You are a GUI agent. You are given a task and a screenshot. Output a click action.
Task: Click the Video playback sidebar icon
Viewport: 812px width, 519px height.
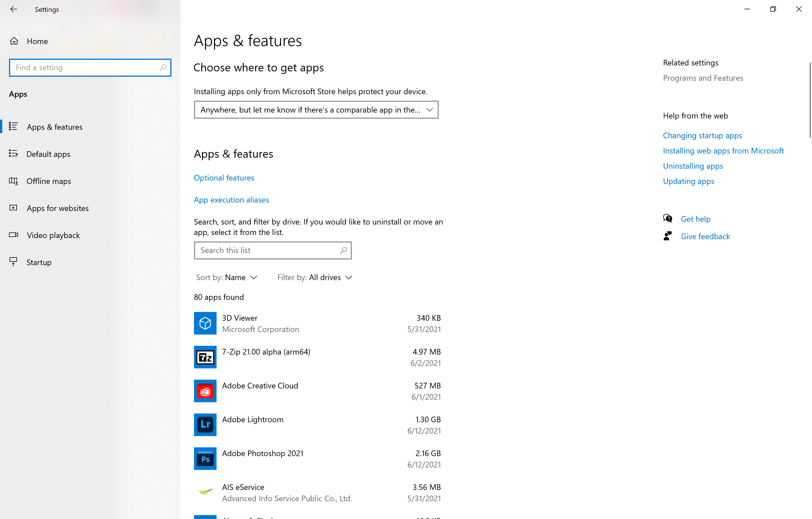(x=14, y=235)
